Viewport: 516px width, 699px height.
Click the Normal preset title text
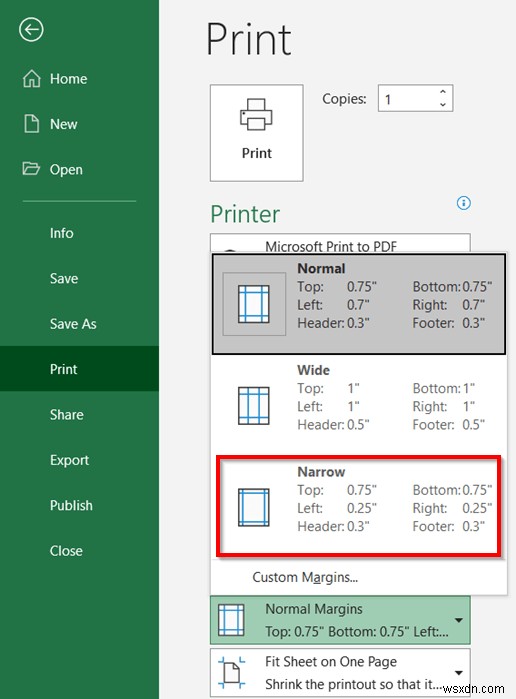tap(321, 268)
